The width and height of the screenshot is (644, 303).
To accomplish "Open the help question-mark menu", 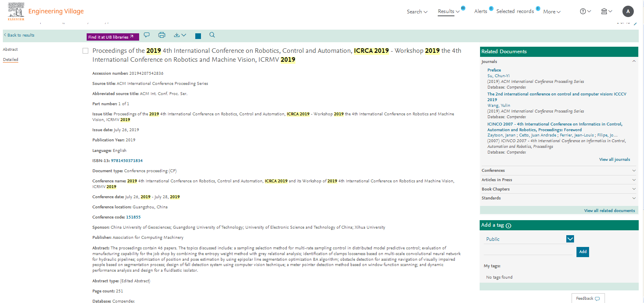I will [x=585, y=11].
